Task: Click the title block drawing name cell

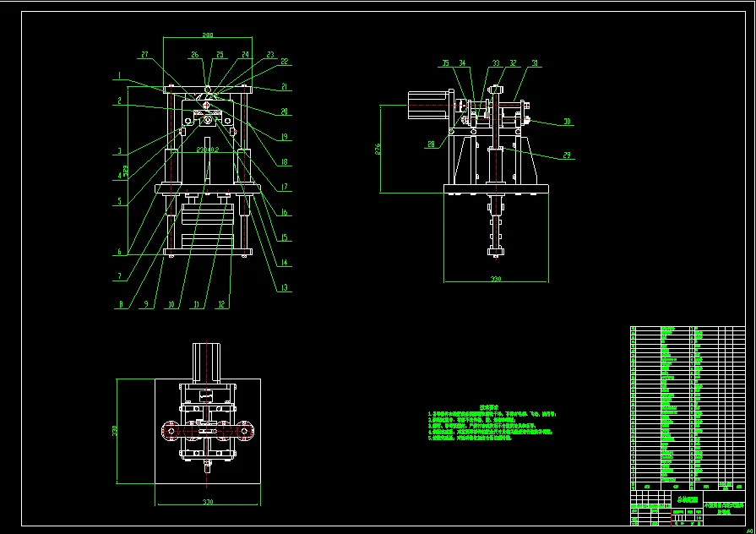Action: (687, 499)
